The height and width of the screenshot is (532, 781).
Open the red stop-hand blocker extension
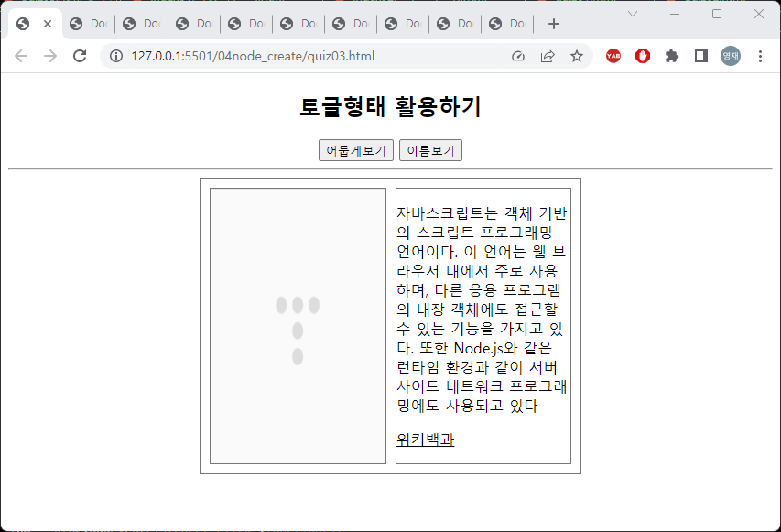coord(643,56)
